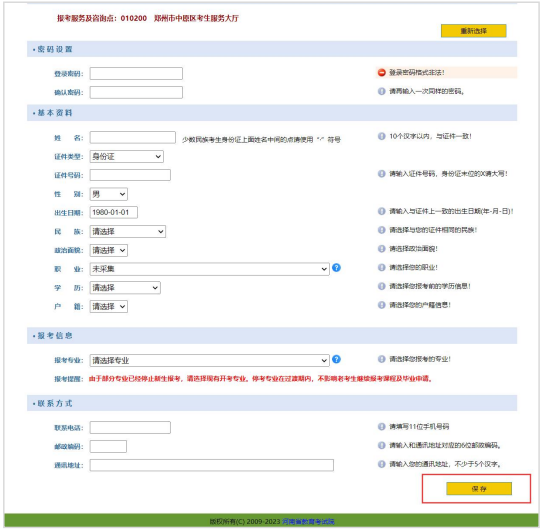This screenshot has height=531, width=542.
Task: Focus the 姓名 input field
Action: (133, 137)
